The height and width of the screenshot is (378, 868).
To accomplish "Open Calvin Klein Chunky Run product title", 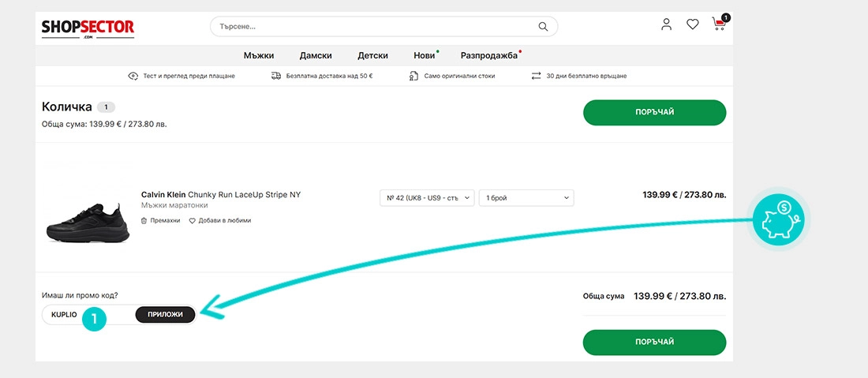I will tap(221, 195).
